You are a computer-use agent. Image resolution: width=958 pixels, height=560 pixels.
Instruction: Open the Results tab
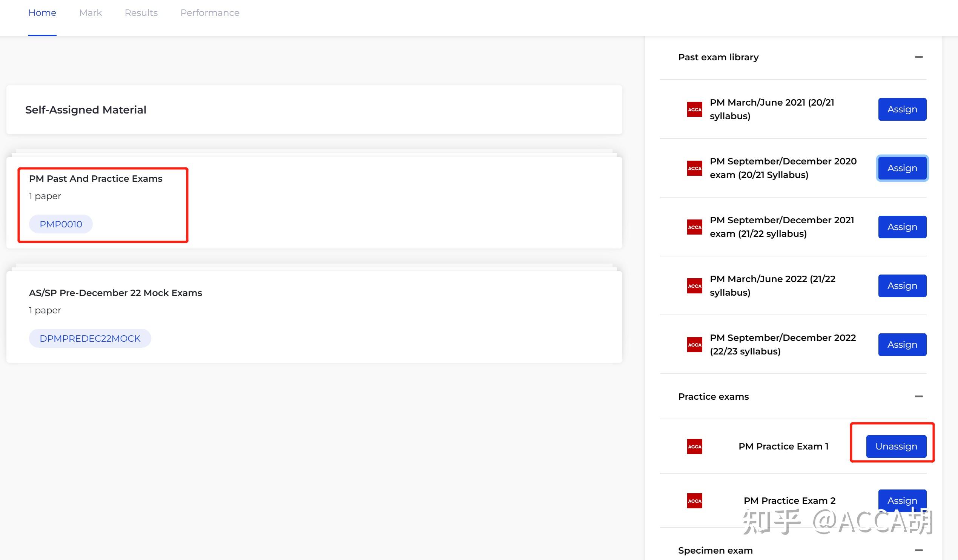(141, 13)
